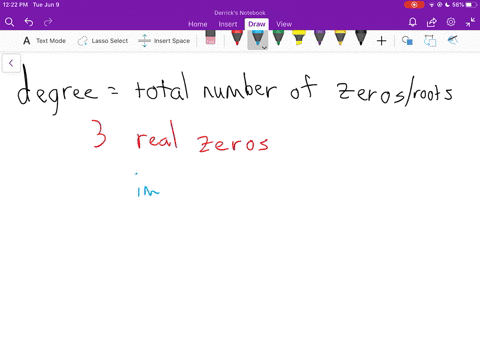Toggle the stylus drawing mode icon
The image size is (480, 360).
coord(452,40)
